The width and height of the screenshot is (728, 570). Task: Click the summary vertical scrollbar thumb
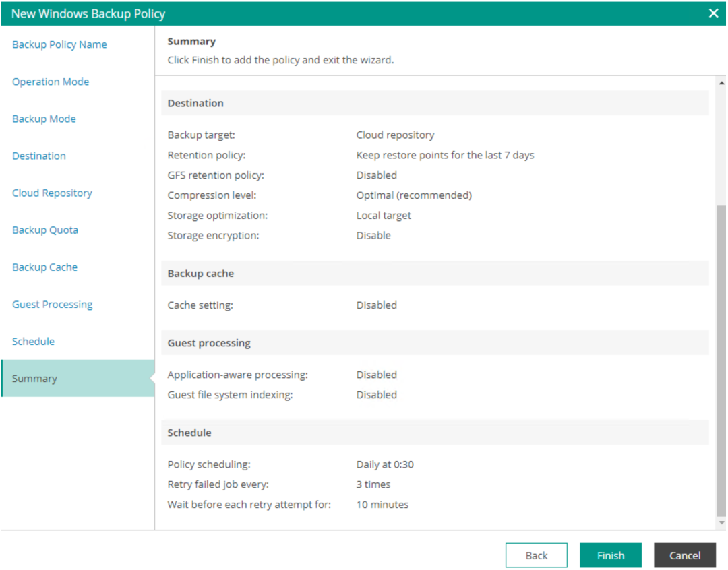click(721, 360)
